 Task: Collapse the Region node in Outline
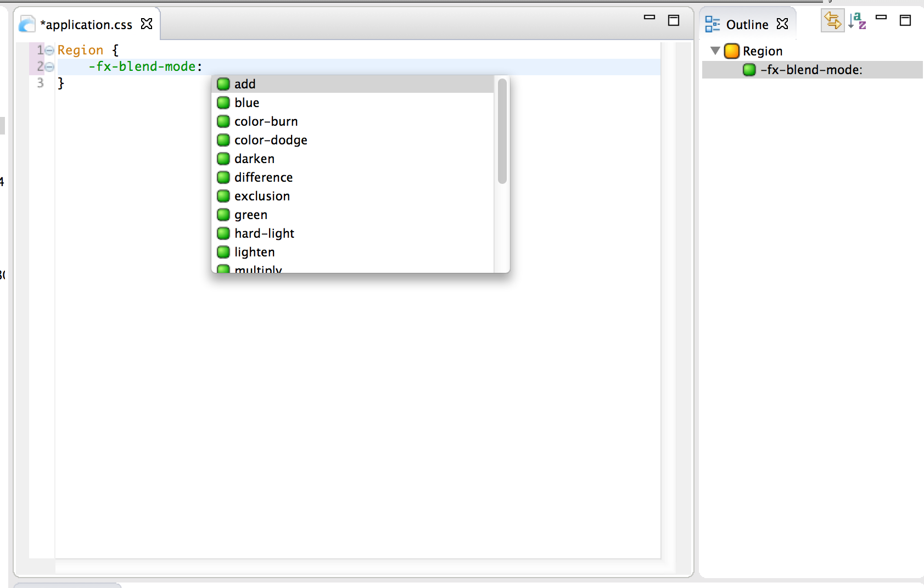tap(715, 51)
